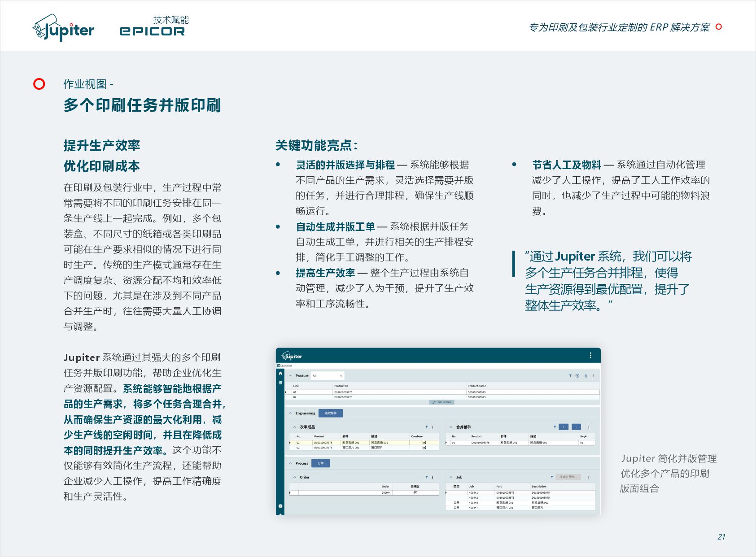Click the Epicor logo at the page top
Viewport: 756px width, 557px height.
pyautogui.click(x=152, y=31)
